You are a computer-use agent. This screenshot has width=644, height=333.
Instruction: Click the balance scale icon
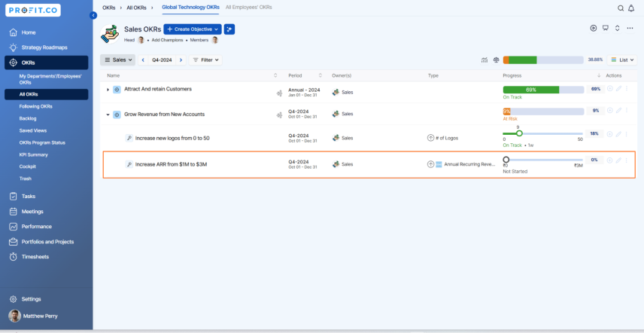(x=496, y=60)
